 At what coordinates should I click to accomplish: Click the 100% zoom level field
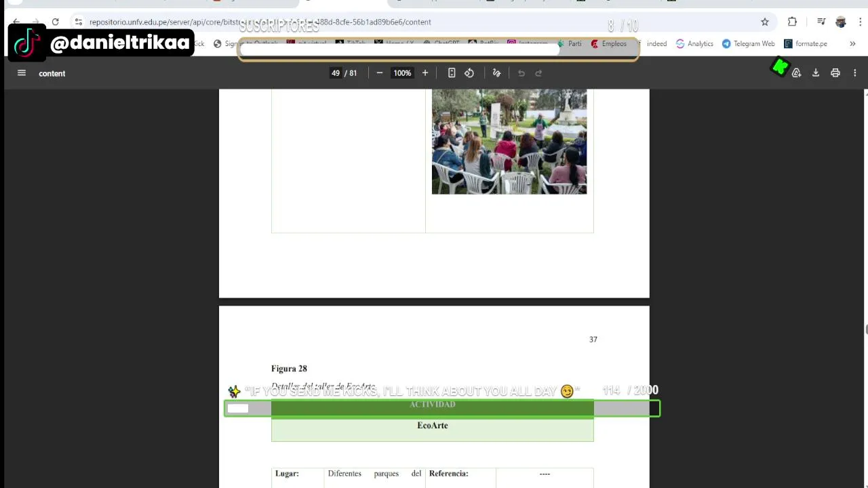(x=402, y=73)
